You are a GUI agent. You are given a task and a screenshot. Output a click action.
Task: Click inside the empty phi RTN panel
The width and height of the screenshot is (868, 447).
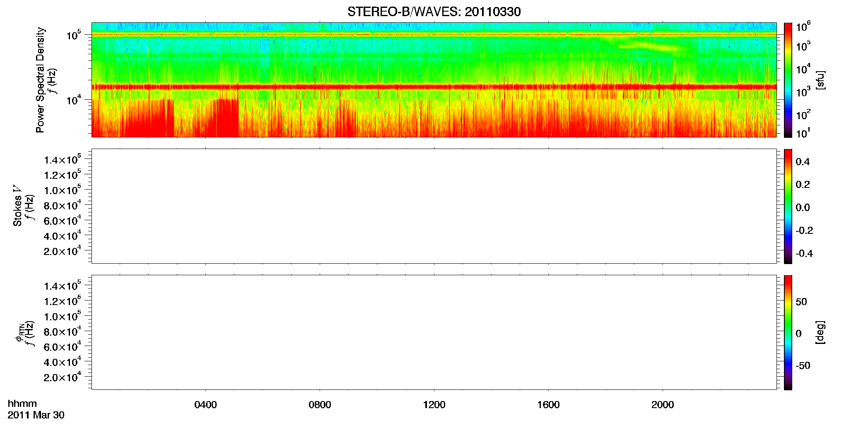pos(434,332)
